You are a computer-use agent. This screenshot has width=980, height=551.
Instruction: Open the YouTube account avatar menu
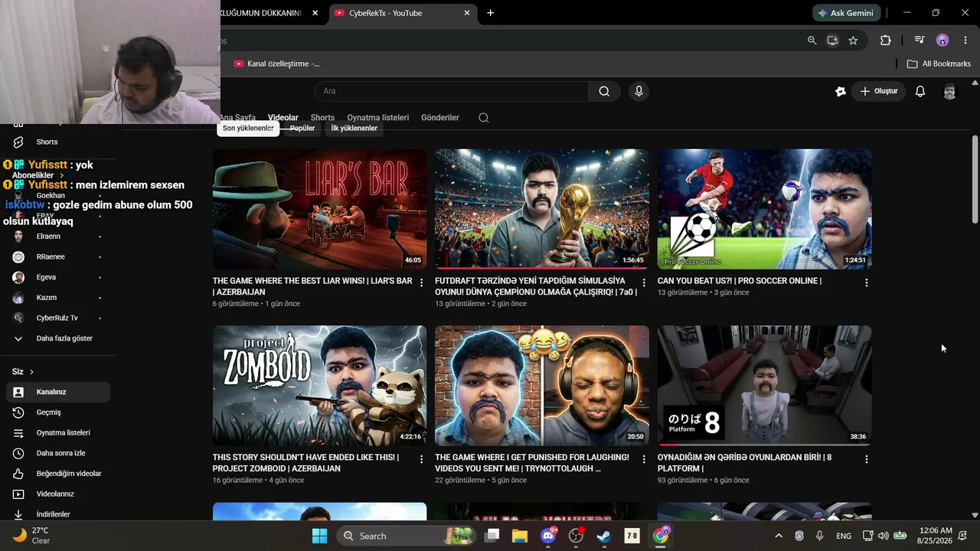coord(949,91)
